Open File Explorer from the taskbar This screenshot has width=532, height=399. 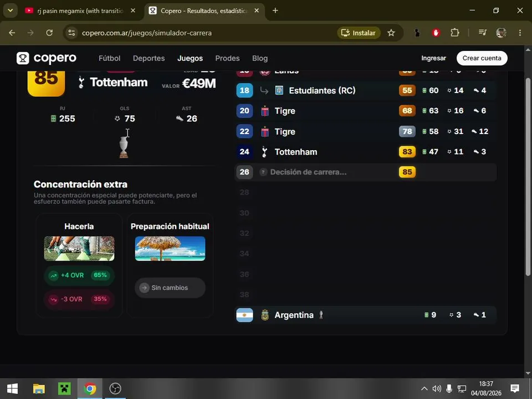39,388
